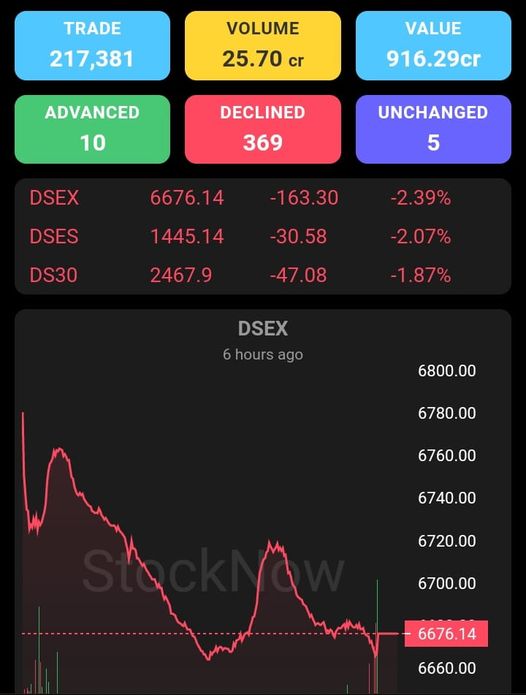526x695 pixels.
Task: Tap the DSEX chart title
Action: coord(263,328)
